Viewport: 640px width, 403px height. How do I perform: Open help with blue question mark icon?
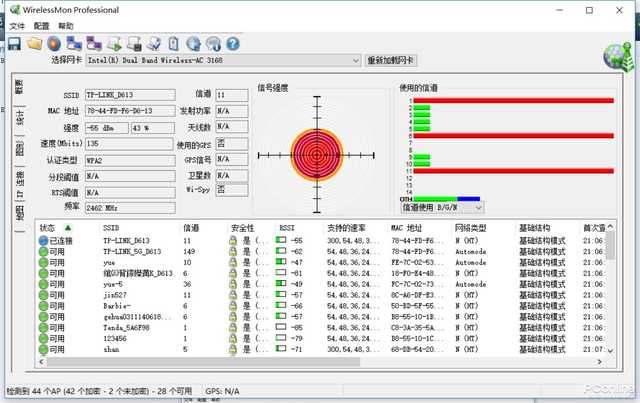tap(233, 44)
